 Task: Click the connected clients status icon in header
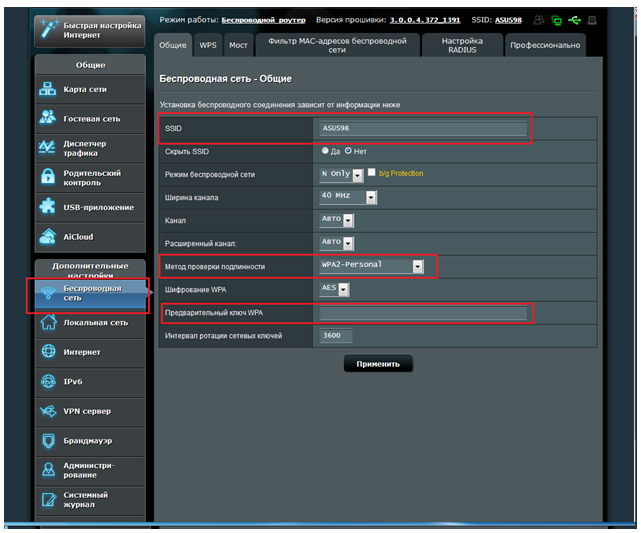(x=539, y=20)
